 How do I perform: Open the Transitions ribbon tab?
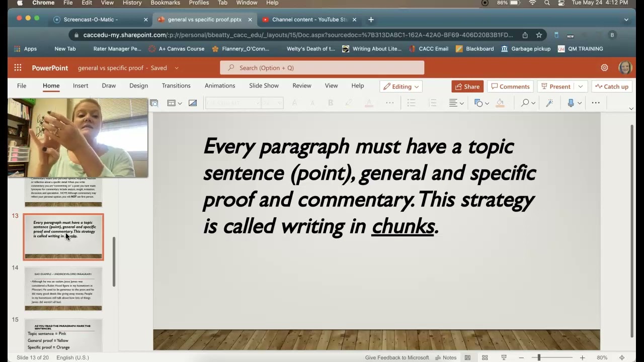[x=176, y=85]
